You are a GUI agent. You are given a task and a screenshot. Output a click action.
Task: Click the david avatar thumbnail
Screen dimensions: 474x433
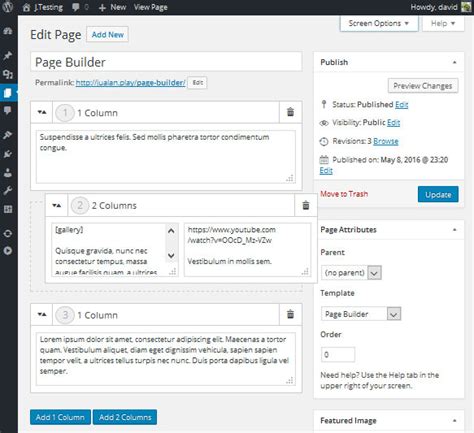pyautogui.click(x=466, y=7)
